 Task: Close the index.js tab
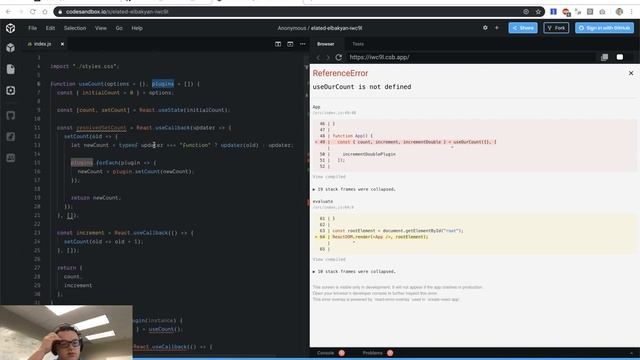(x=62, y=44)
